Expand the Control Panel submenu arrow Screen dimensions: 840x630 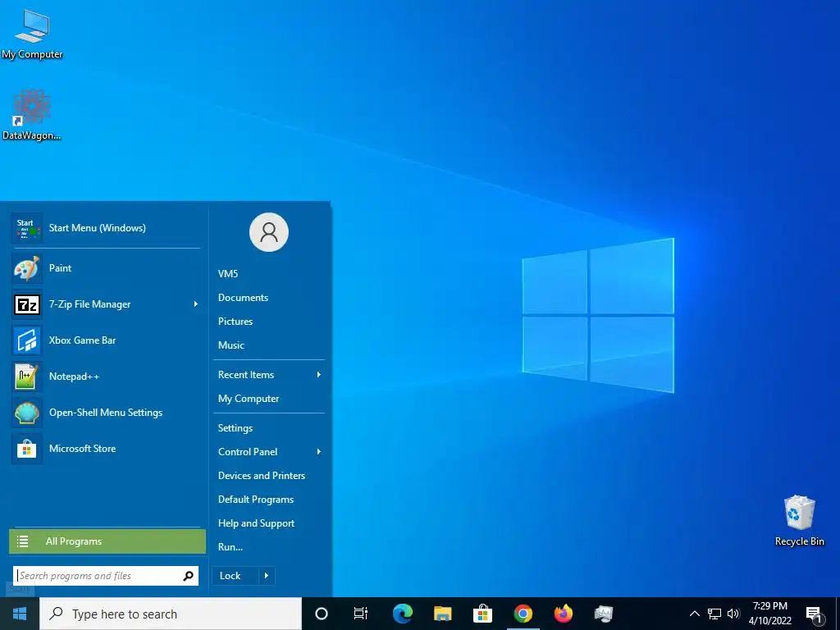click(x=319, y=452)
